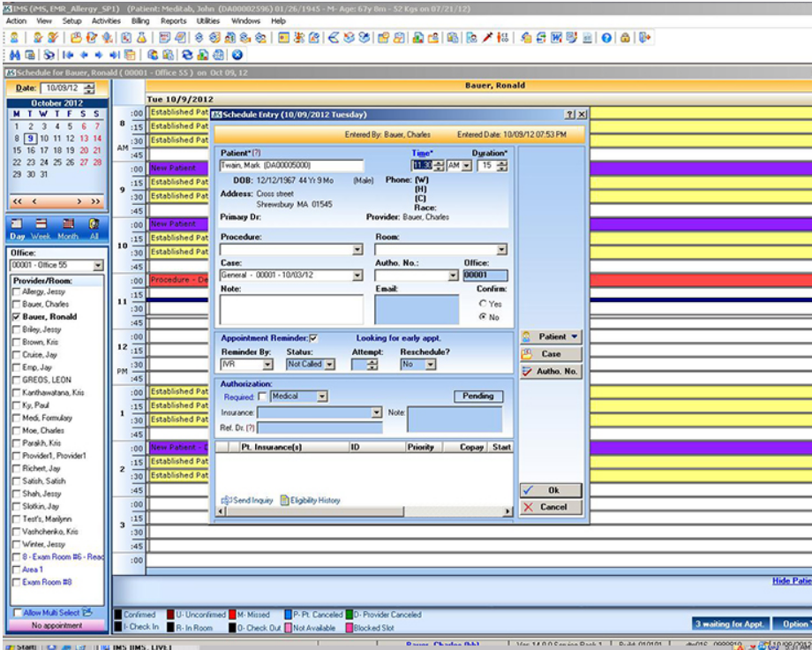Click the blue Refresh arrows toolbar icon
This screenshot has height=650, width=812.
187,55
